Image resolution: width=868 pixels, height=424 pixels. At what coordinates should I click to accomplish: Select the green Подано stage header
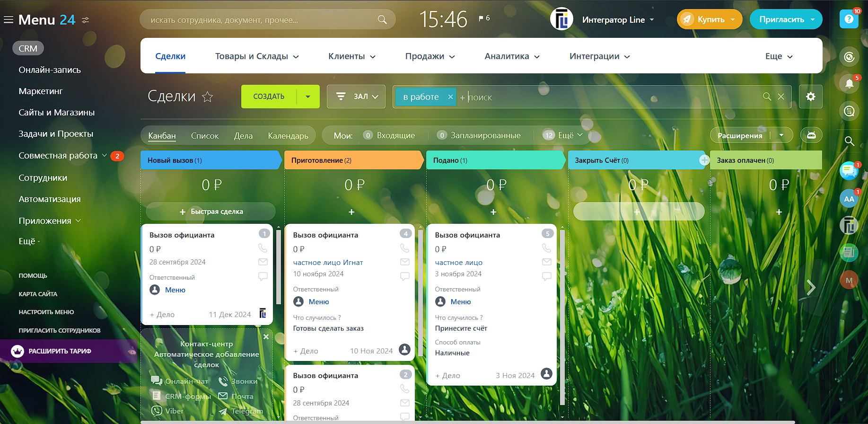point(495,160)
